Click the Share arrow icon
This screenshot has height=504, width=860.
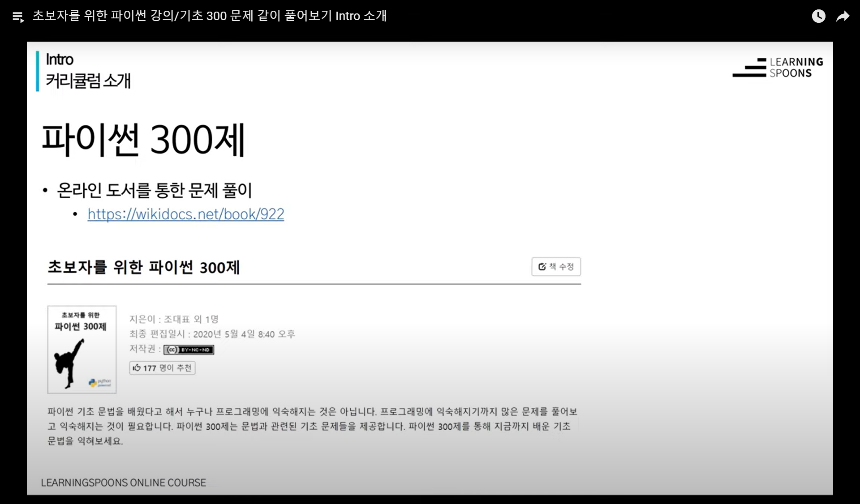pyautogui.click(x=843, y=17)
